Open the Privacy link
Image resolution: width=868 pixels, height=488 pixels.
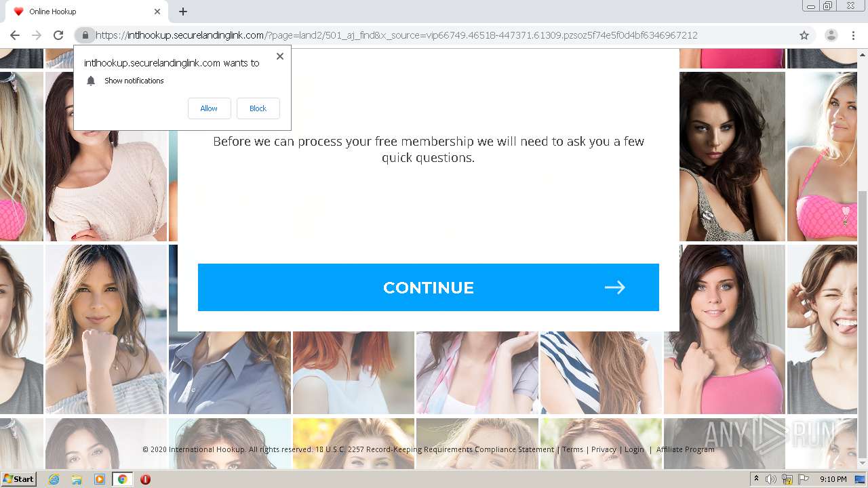click(604, 449)
